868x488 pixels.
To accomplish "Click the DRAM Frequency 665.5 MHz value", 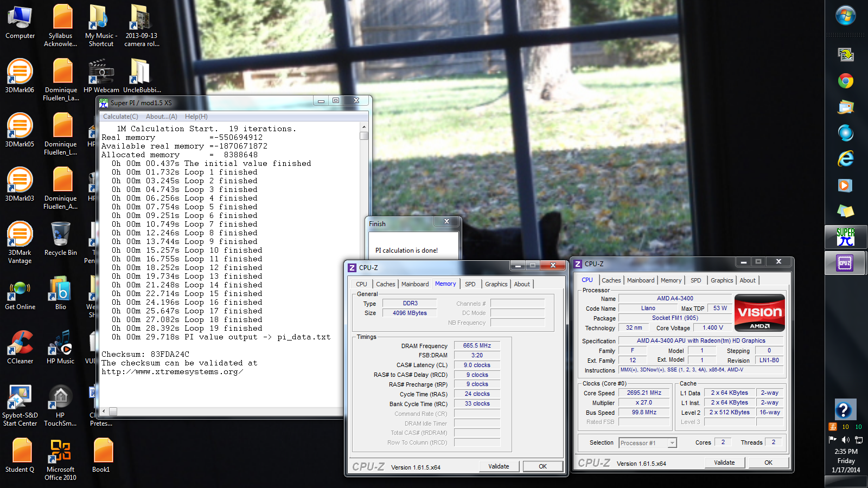I will (477, 345).
